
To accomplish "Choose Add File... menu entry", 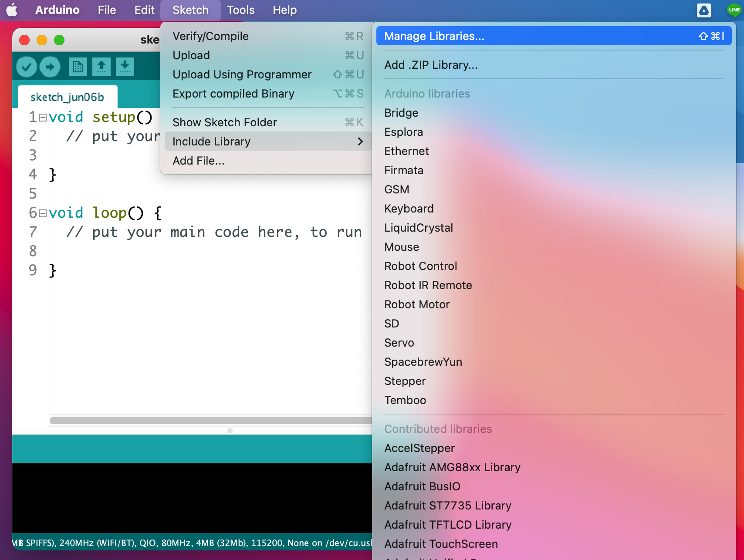I will coord(268,161).
